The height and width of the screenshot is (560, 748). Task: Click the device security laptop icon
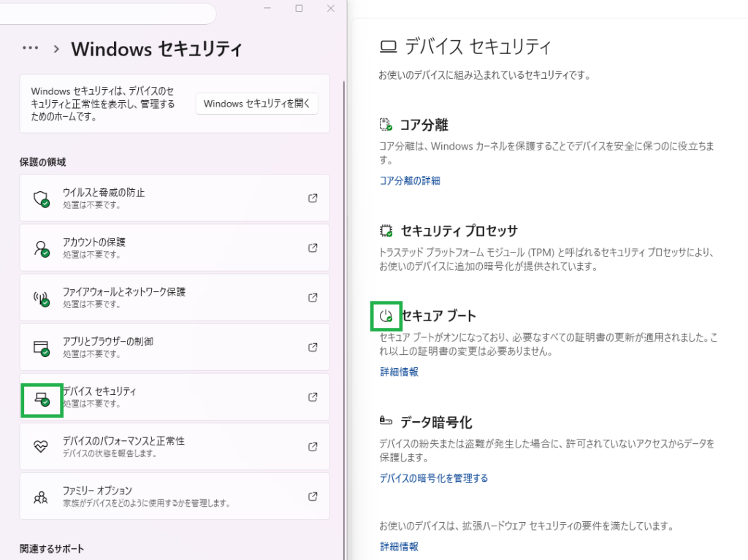[42, 399]
